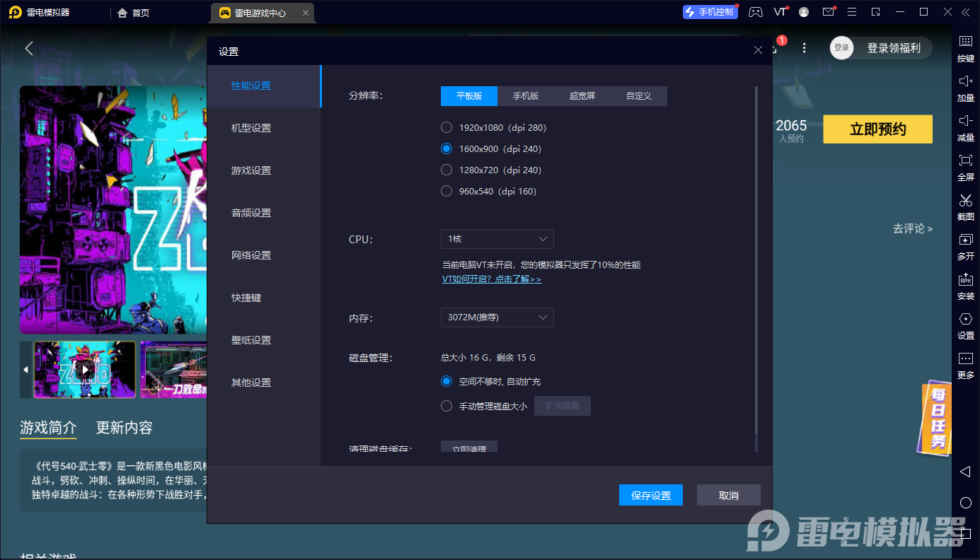Switch to the 游戏简介 tab
Screen dimensions: 980x560
(48, 428)
